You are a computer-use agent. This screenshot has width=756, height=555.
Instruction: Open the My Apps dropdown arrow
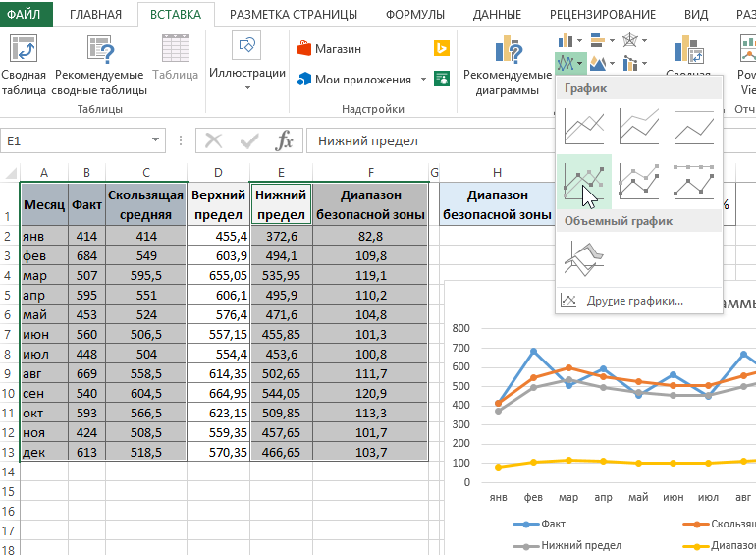pyautogui.click(x=423, y=80)
